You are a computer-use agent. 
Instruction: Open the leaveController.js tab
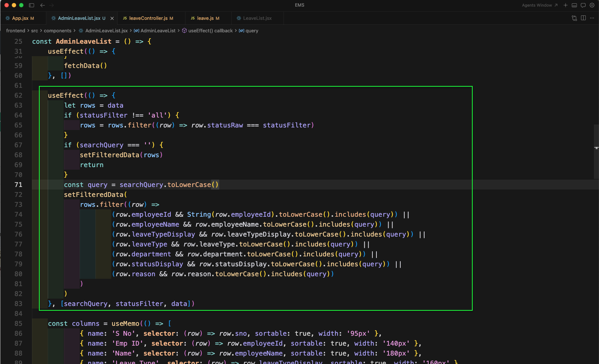click(148, 18)
